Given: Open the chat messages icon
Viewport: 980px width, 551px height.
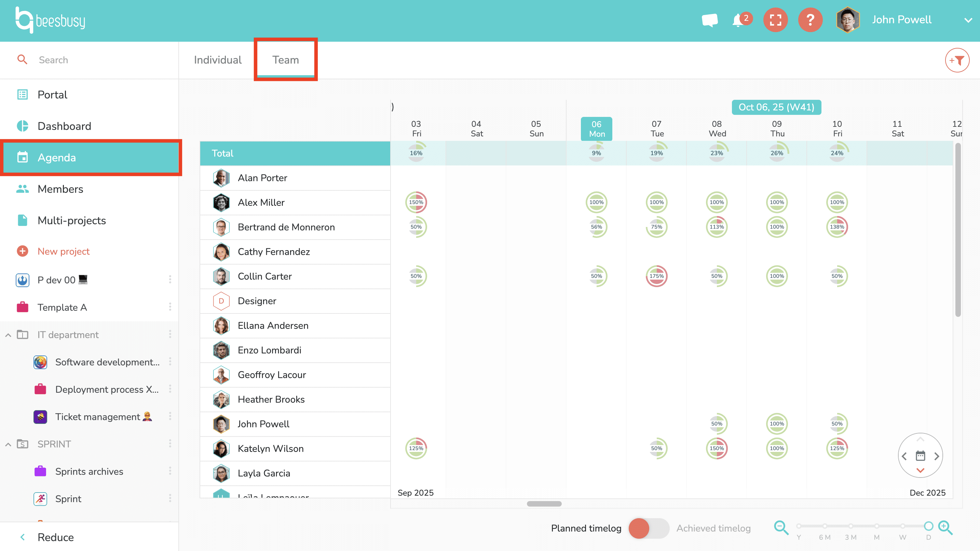Looking at the screenshot, I should (709, 20).
